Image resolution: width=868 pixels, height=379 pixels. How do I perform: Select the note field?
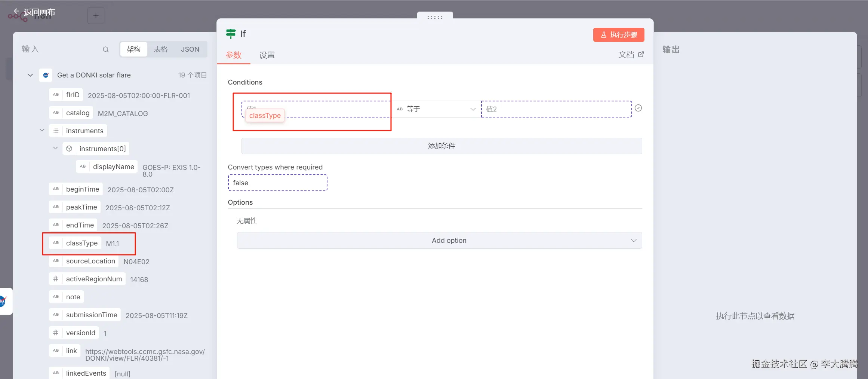pos(66,297)
